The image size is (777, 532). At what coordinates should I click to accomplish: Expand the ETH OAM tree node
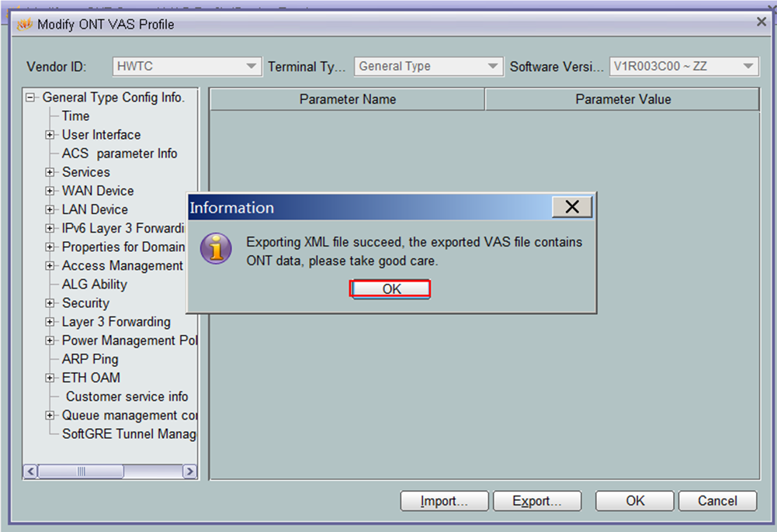pyautogui.click(x=50, y=378)
